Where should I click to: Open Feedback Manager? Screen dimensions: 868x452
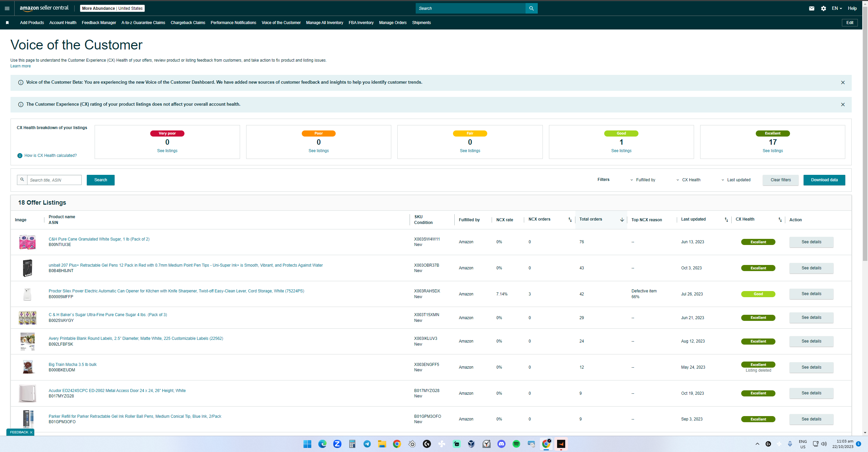pyautogui.click(x=99, y=23)
